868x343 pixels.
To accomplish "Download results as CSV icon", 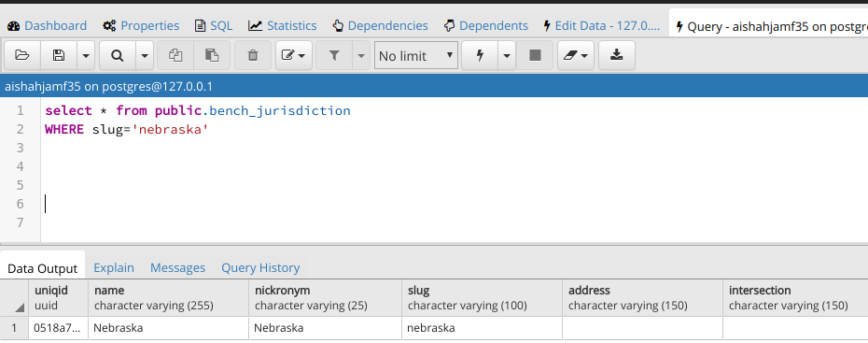I will tap(617, 55).
